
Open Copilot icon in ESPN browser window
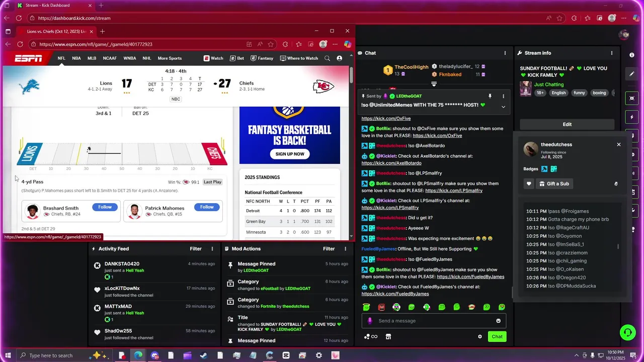point(348,44)
